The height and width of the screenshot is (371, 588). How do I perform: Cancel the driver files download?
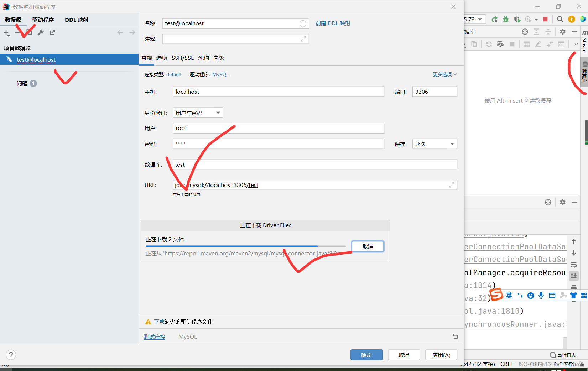(368, 246)
